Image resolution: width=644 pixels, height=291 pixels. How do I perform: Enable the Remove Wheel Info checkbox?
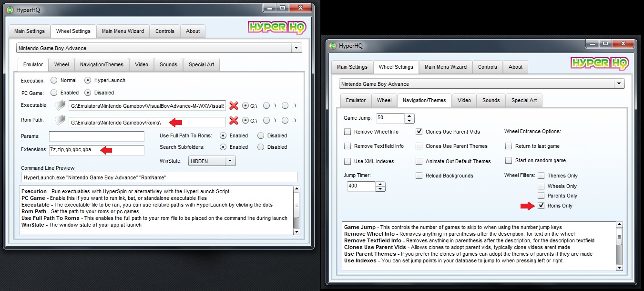click(x=348, y=132)
